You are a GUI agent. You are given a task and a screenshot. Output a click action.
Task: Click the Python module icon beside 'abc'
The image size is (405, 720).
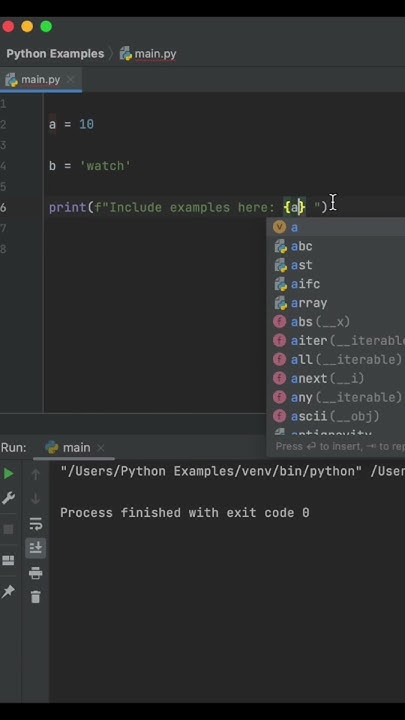[x=280, y=247]
